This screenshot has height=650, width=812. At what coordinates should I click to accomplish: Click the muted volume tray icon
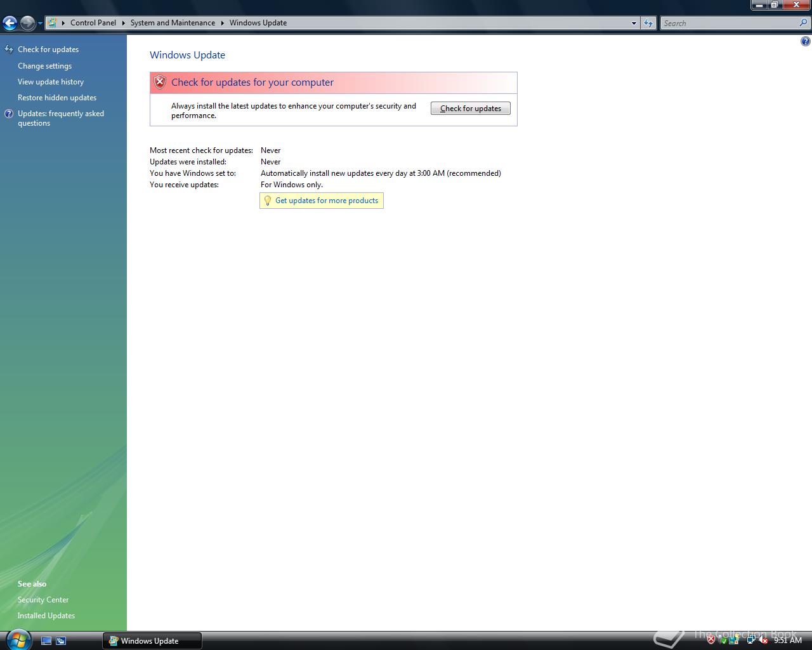(763, 640)
